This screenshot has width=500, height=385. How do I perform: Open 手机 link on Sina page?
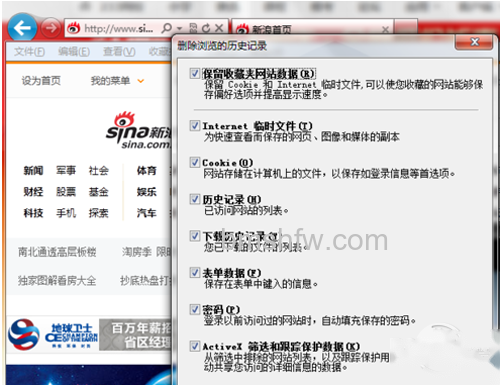pos(66,213)
